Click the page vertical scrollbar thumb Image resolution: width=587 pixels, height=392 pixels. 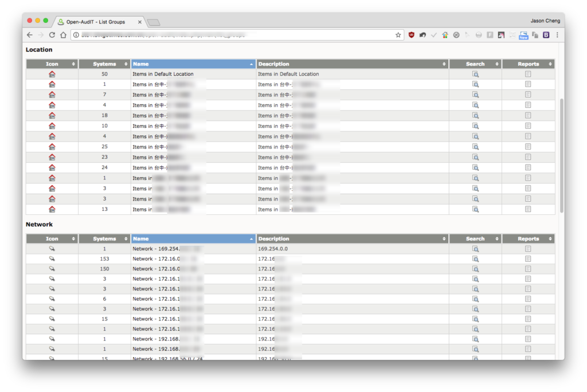(562, 155)
